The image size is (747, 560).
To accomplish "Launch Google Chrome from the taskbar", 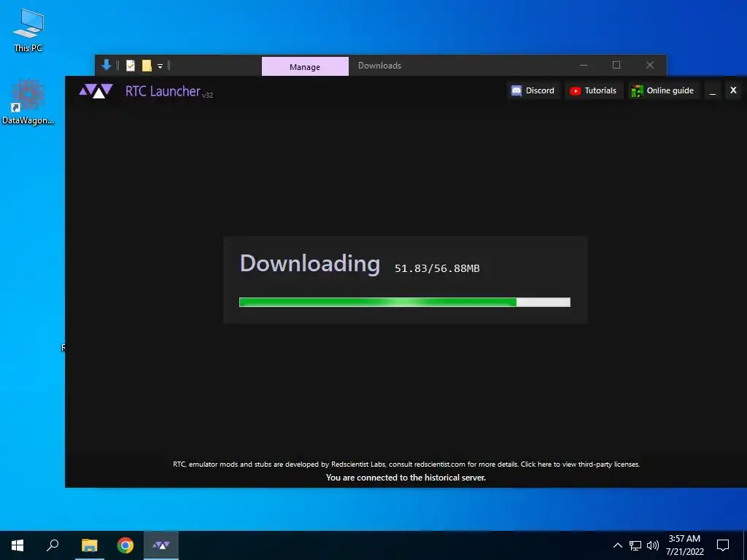I will click(x=125, y=545).
